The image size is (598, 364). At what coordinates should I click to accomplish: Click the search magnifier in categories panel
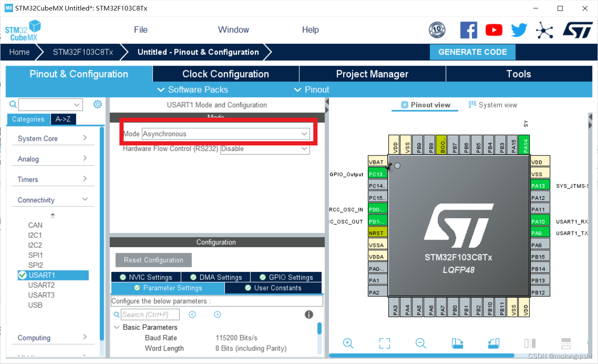(x=13, y=104)
